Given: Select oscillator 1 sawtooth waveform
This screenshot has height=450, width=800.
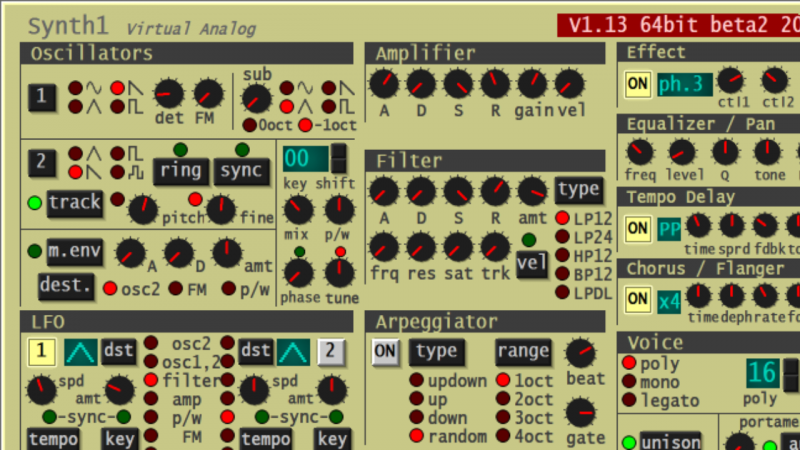Looking at the screenshot, I should pyautogui.click(x=117, y=88).
